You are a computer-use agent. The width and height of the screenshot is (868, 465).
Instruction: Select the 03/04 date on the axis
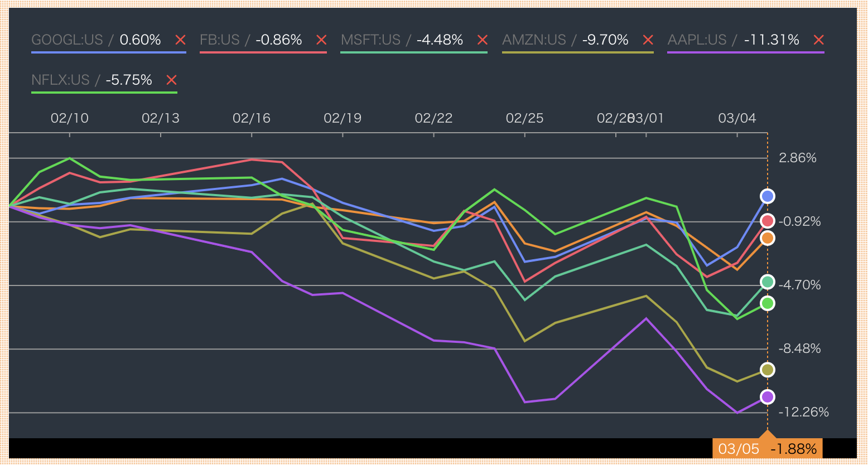pyautogui.click(x=737, y=118)
